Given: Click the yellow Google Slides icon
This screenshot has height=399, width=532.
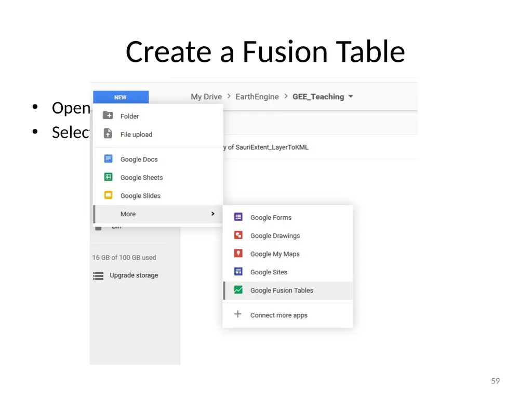Looking at the screenshot, I should pos(108,195).
